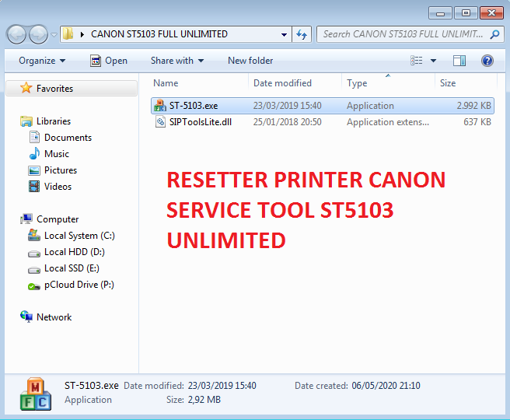This screenshot has width=510, height=420.
Task: Click large ST-5103.exe icon in details pane
Action: (x=36, y=394)
